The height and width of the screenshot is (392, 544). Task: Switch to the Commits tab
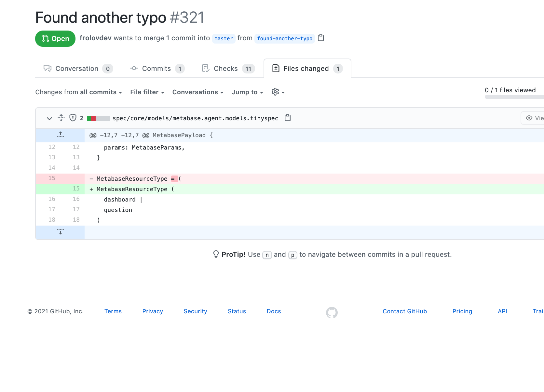tap(157, 69)
